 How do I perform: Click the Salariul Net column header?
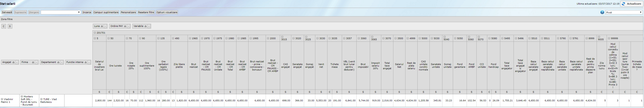click(399, 65)
